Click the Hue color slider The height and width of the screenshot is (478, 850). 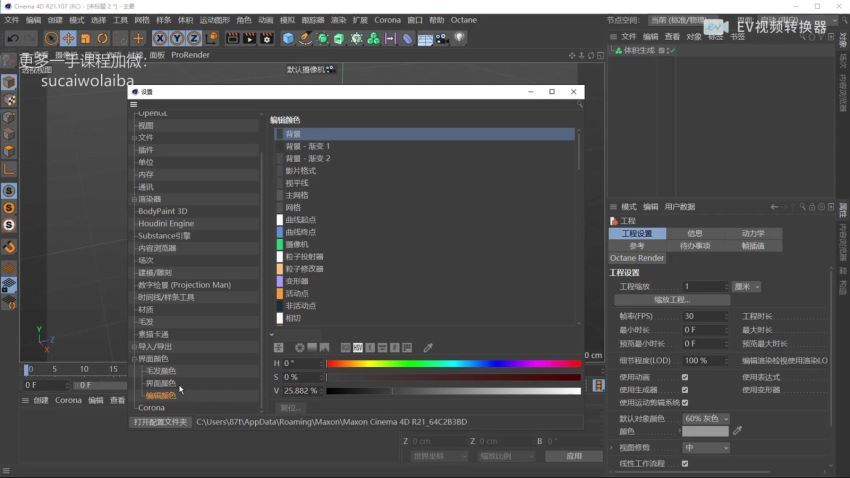(453, 364)
